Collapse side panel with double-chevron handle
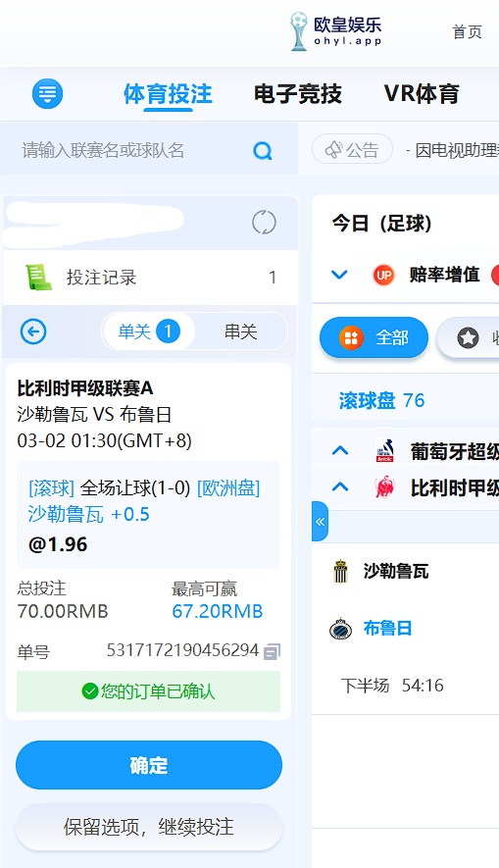Image resolution: width=499 pixels, height=868 pixels. (320, 522)
